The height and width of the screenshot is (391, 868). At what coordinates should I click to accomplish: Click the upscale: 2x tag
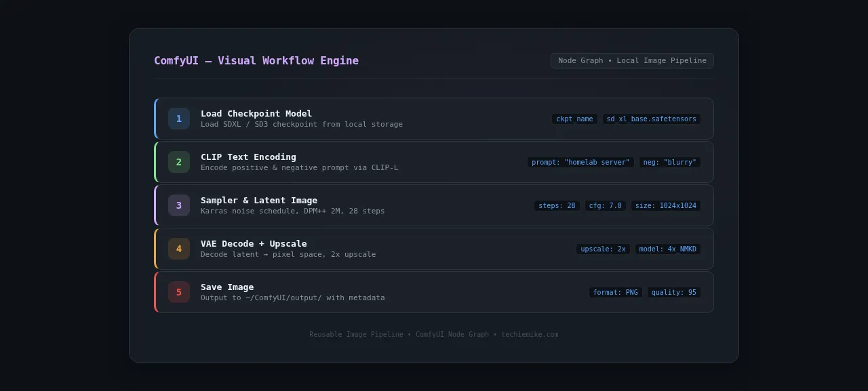click(x=603, y=249)
